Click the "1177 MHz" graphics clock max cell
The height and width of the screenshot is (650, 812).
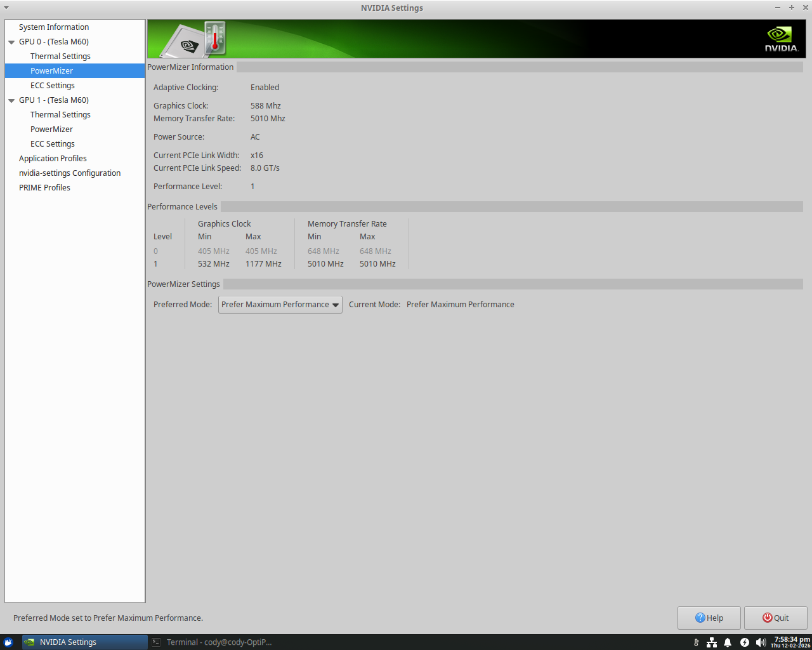[x=263, y=264]
